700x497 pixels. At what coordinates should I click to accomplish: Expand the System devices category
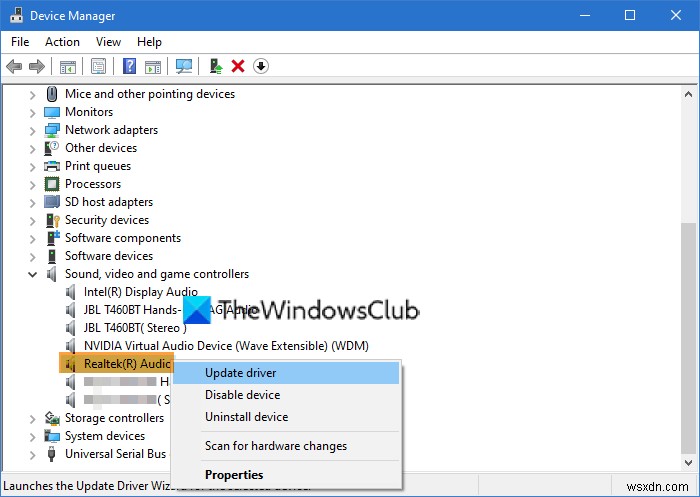point(33,437)
